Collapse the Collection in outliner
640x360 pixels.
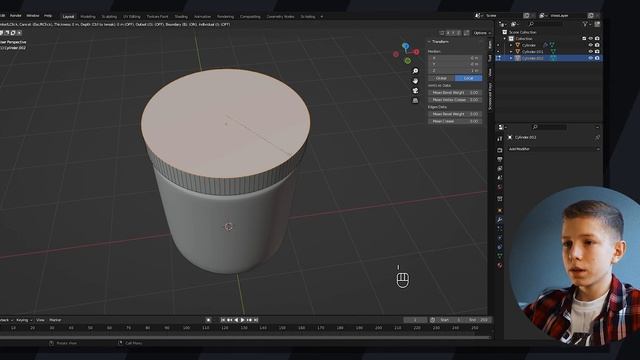tap(504, 38)
